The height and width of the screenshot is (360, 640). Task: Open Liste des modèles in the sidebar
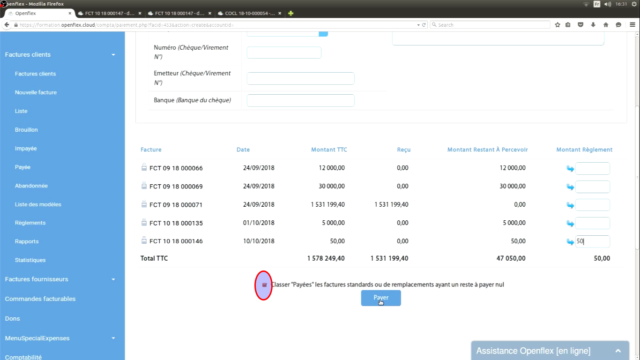pos(38,204)
